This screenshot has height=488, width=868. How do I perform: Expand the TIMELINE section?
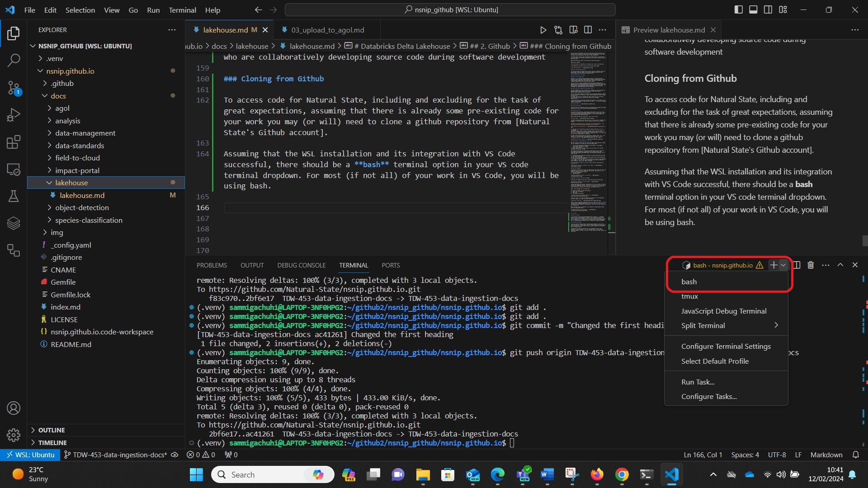click(52, 443)
